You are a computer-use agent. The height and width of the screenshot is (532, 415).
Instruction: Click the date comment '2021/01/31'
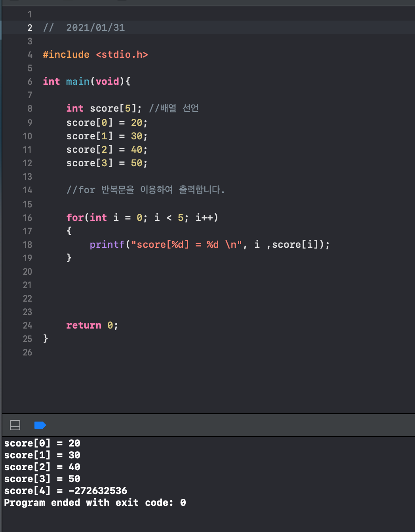[95, 28]
